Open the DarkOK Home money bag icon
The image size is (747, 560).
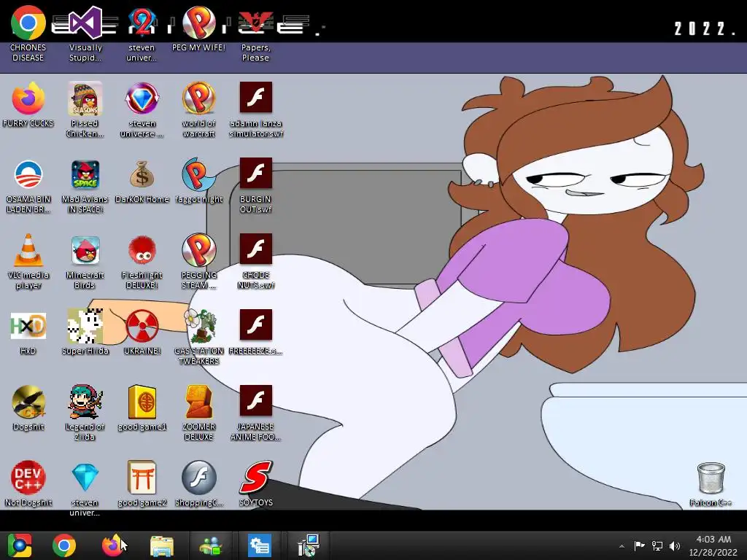(x=142, y=174)
